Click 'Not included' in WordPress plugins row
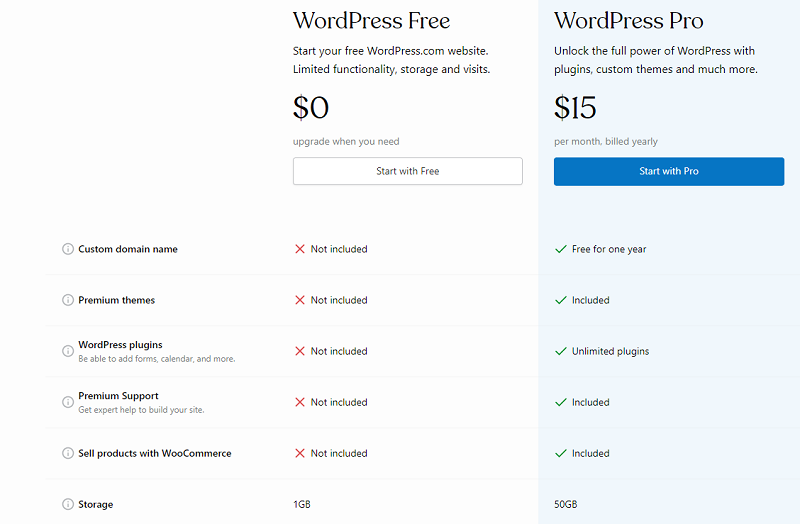Screen dimensions: 800x524 click(x=339, y=351)
